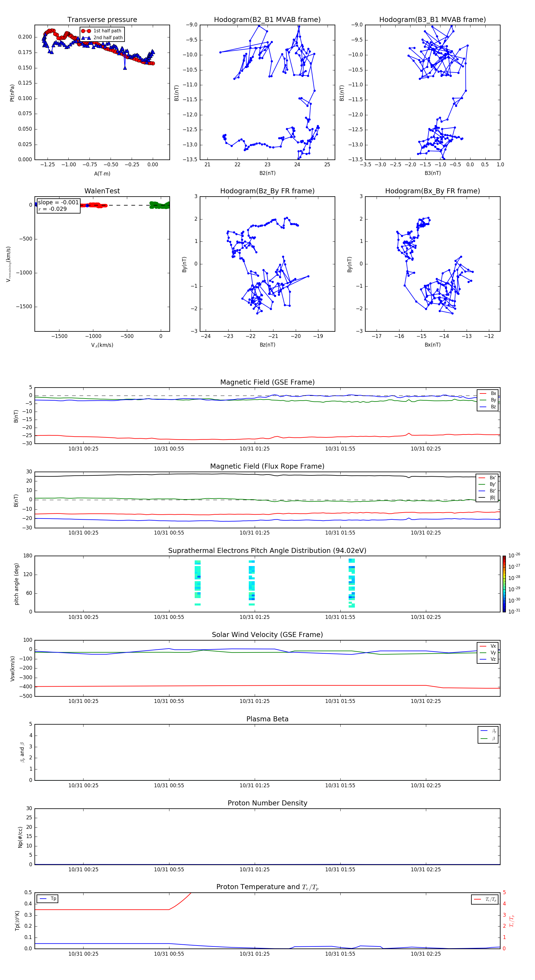Click the "Hodogram(B3_B1 MVAB frame)" title
The width and height of the screenshot is (535, 980).
click(432, 20)
